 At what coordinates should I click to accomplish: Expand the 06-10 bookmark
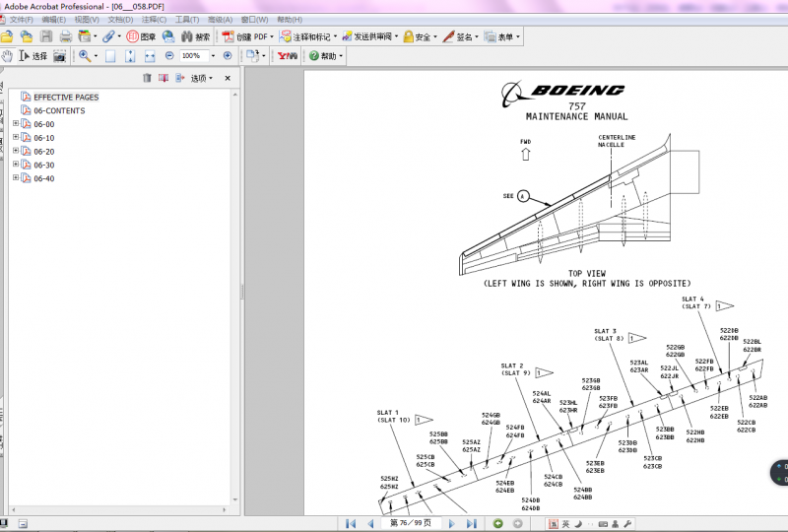coord(16,137)
